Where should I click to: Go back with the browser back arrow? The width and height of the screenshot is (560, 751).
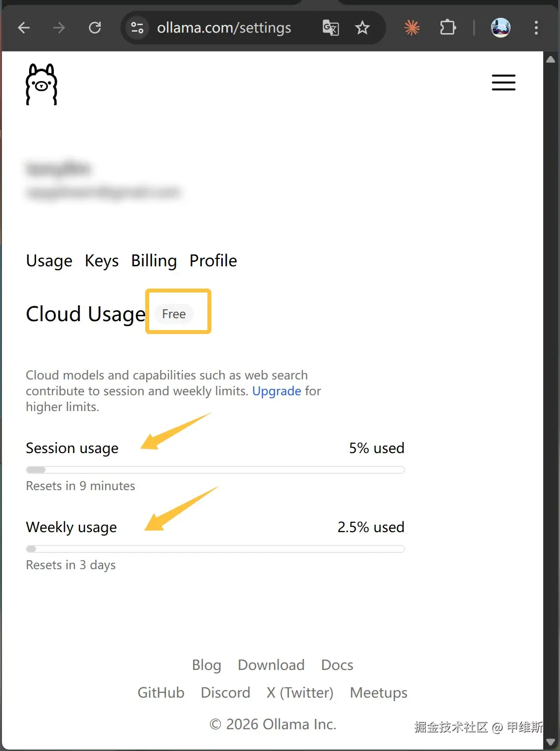tap(24, 28)
